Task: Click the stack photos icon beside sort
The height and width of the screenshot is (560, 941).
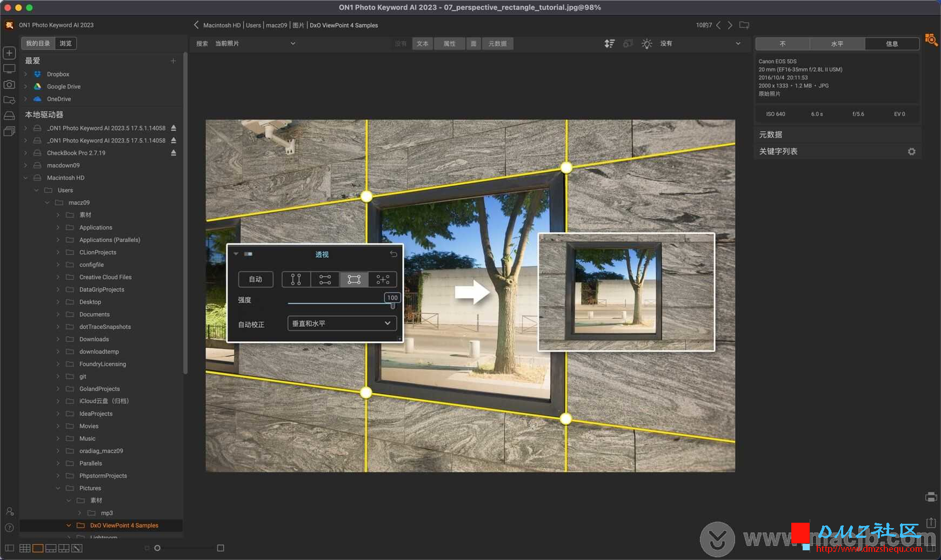Action: (628, 44)
